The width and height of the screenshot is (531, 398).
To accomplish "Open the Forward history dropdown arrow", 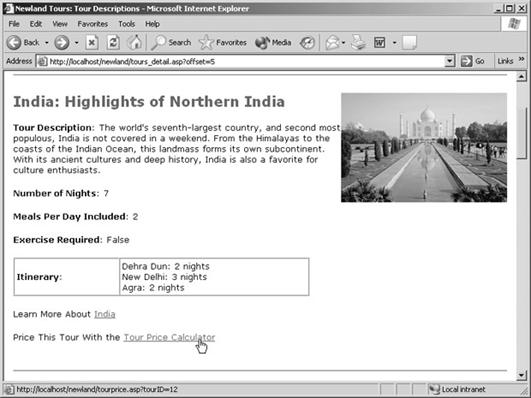I will (77, 43).
